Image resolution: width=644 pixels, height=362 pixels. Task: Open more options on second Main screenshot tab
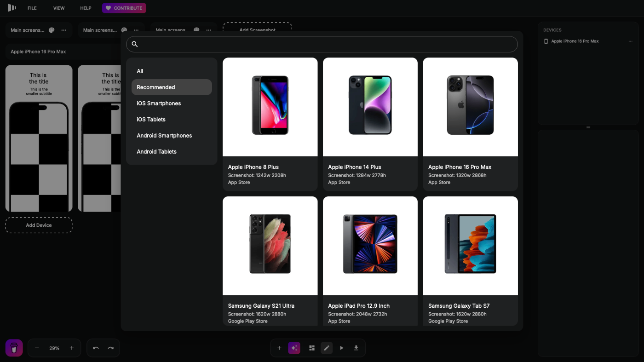tap(136, 30)
